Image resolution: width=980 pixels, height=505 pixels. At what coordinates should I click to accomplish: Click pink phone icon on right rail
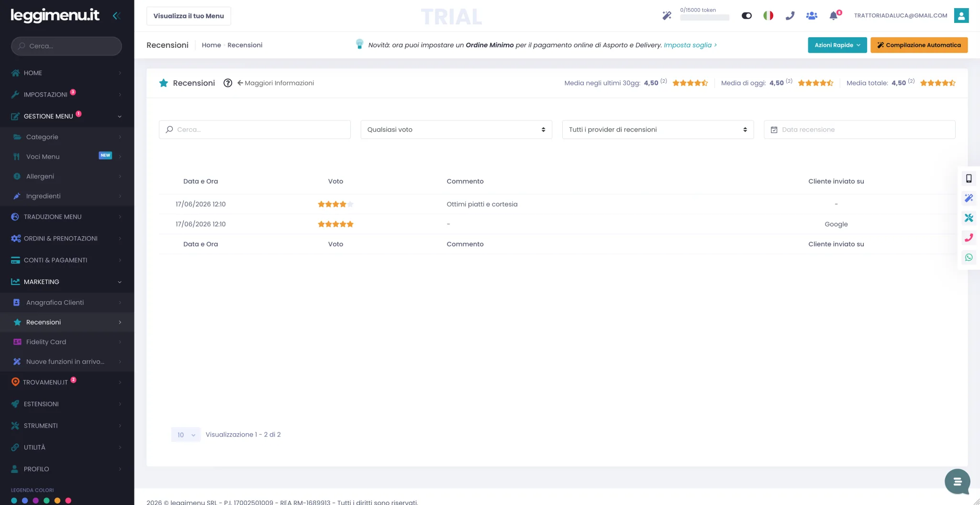pos(969,238)
